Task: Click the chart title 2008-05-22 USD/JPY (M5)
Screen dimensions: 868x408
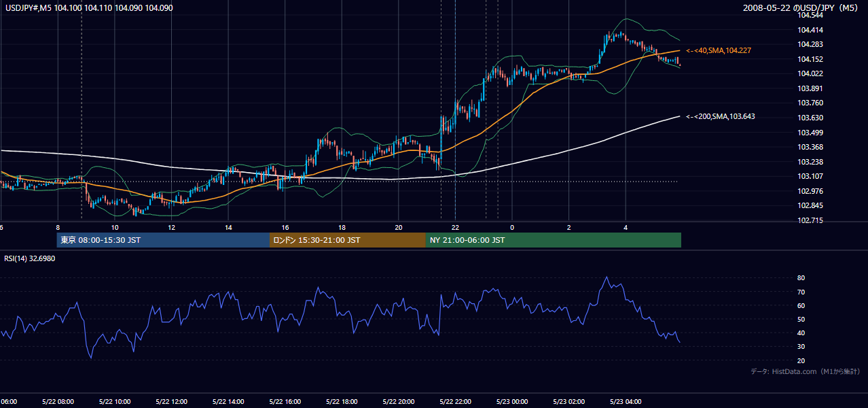Action: pos(802,8)
